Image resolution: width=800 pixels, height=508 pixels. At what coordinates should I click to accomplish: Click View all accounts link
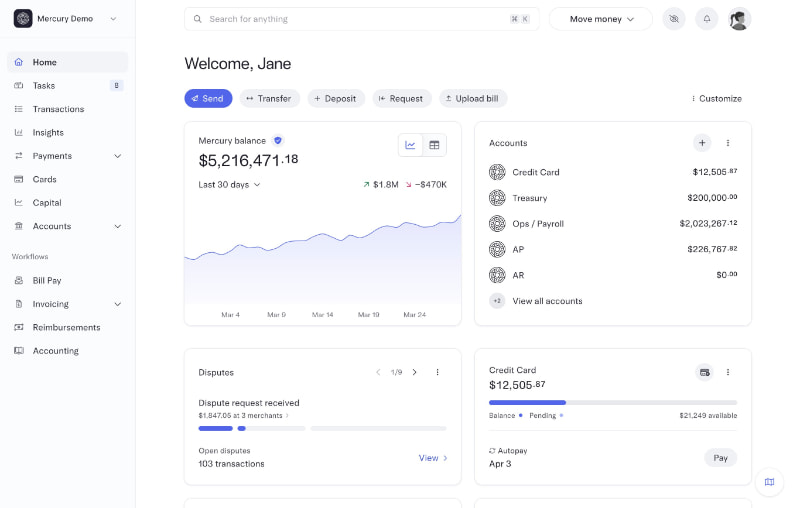pyautogui.click(x=547, y=301)
